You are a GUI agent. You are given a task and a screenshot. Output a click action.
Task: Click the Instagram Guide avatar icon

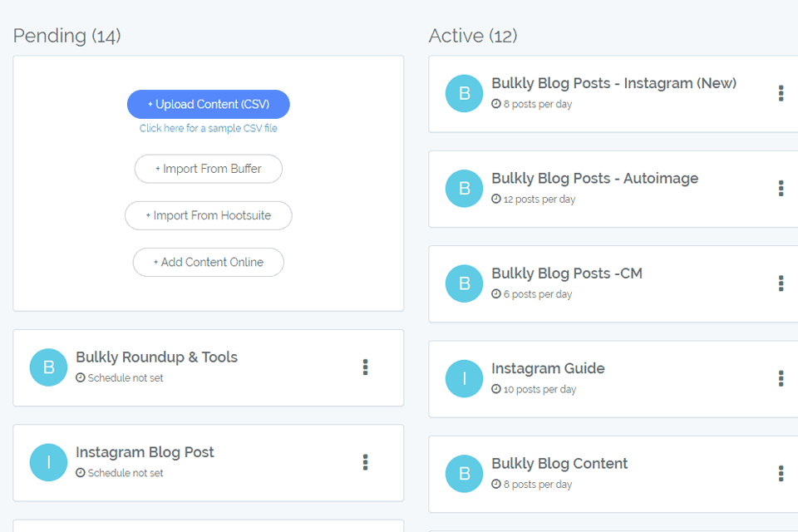click(464, 378)
